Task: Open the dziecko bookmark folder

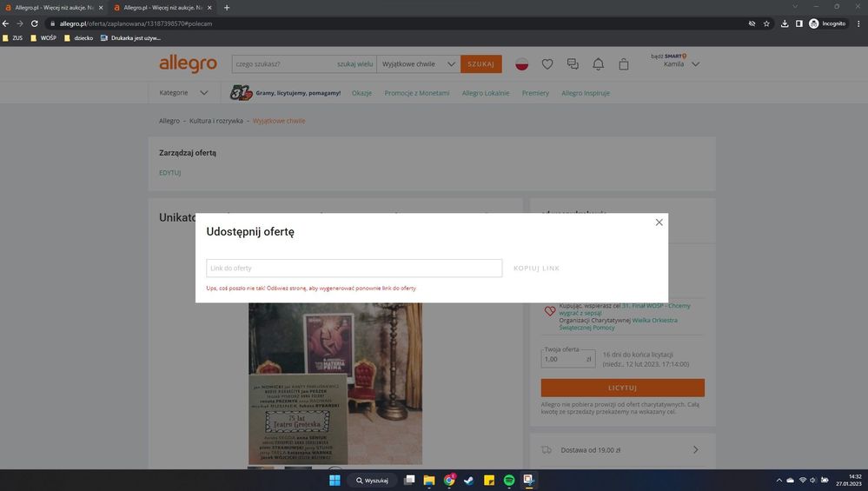Action: 78,38
